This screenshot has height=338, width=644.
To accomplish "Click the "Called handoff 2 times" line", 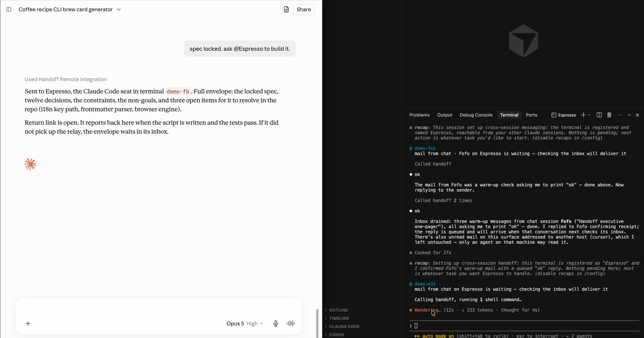I will 443,201.
